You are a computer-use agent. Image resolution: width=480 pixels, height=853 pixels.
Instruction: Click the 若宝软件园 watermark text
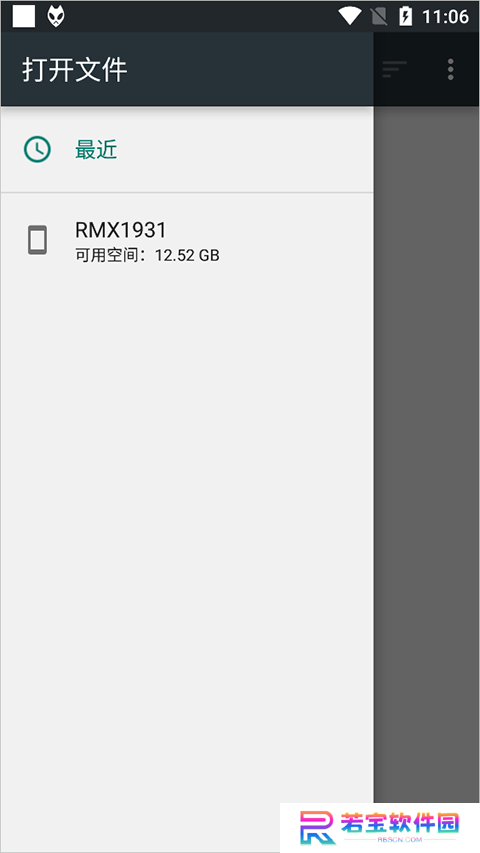click(x=400, y=824)
